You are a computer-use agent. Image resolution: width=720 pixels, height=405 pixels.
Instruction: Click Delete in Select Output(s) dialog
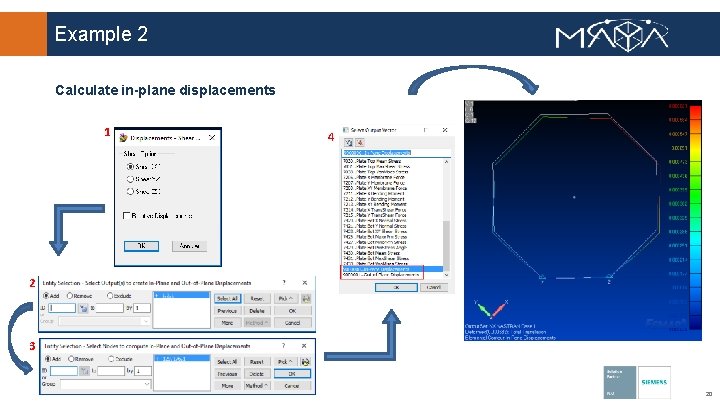point(257,311)
